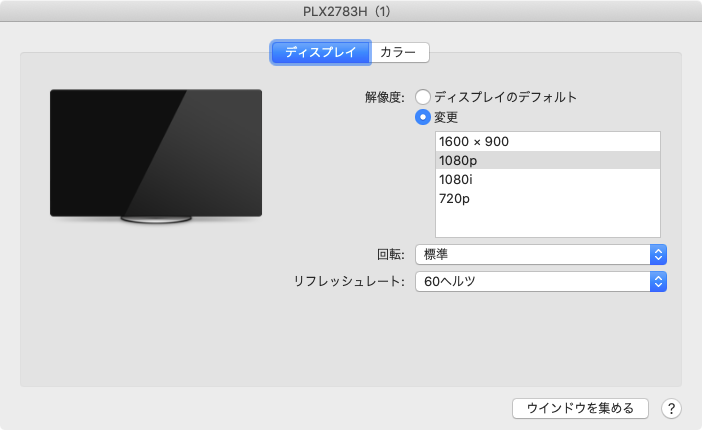
Task: Pick the 1080i resolution entry
Action: [x=548, y=180]
